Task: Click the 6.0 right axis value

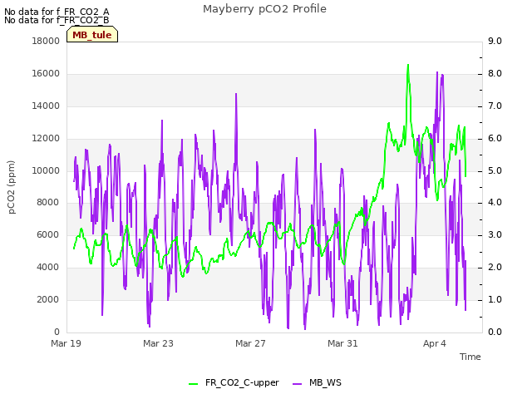Action: tap(495, 139)
